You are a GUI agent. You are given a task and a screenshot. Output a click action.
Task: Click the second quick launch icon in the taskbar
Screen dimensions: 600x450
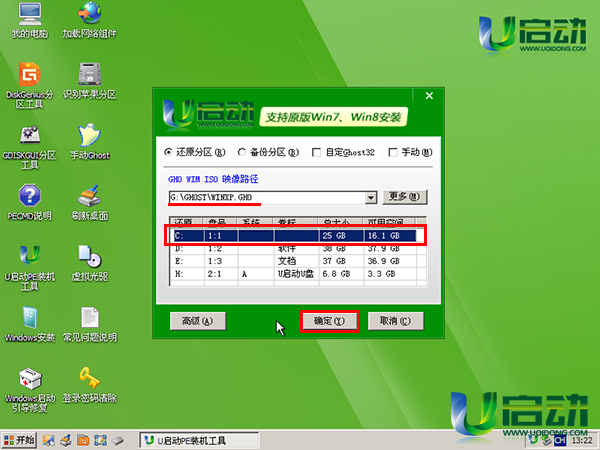[x=66, y=440]
